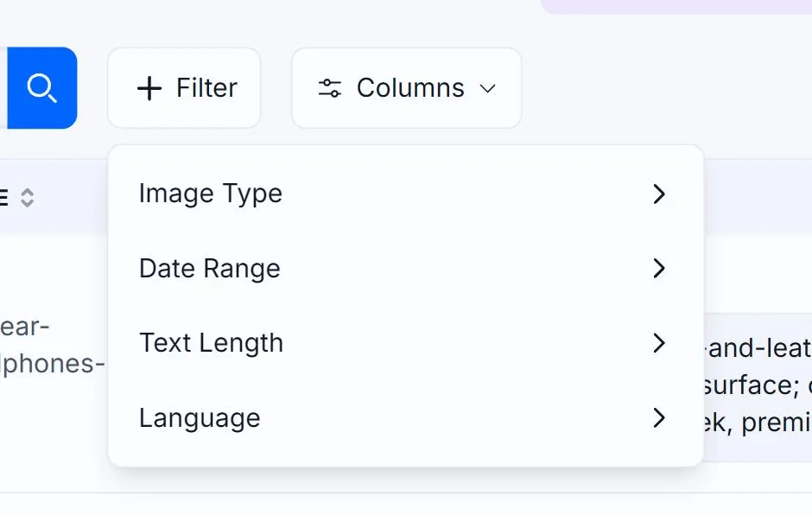Click the sliders icon in Columns button
The width and height of the screenshot is (812, 515).
click(330, 88)
